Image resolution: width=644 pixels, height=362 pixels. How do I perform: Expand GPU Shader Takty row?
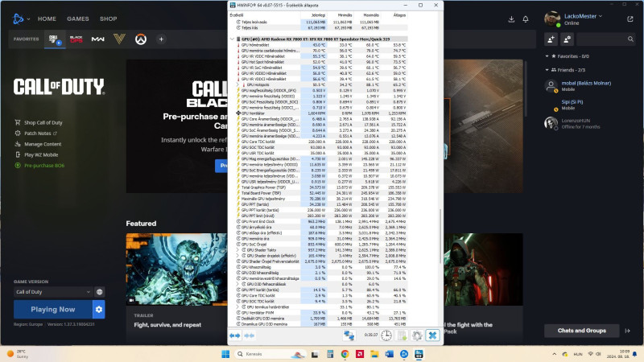237,250
